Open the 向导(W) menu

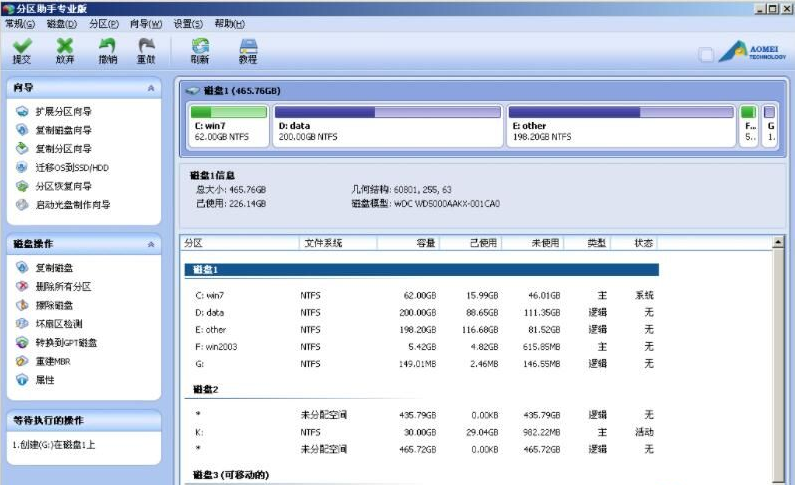[x=146, y=24]
